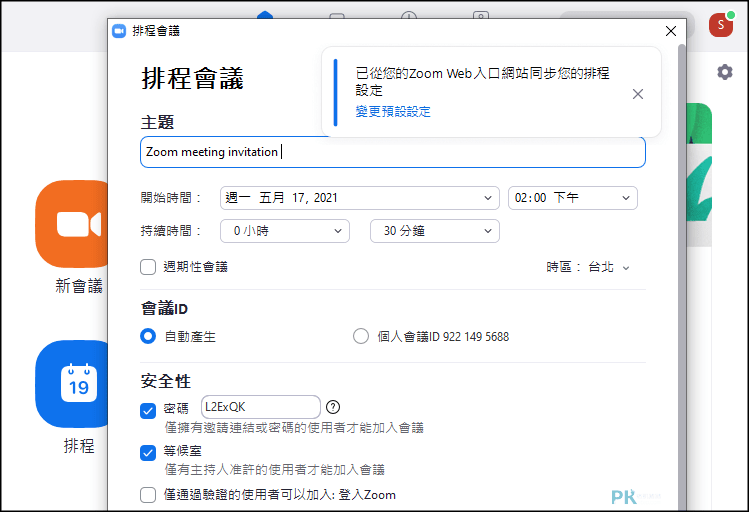The image size is (749, 512).
Task: Click the password help question mark icon
Action: (333, 407)
